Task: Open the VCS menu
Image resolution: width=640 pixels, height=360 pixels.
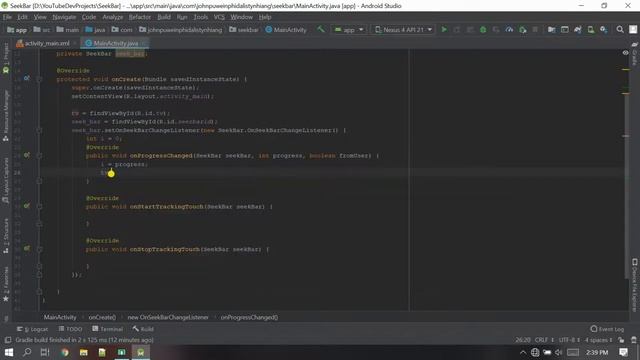Action: click(219, 17)
